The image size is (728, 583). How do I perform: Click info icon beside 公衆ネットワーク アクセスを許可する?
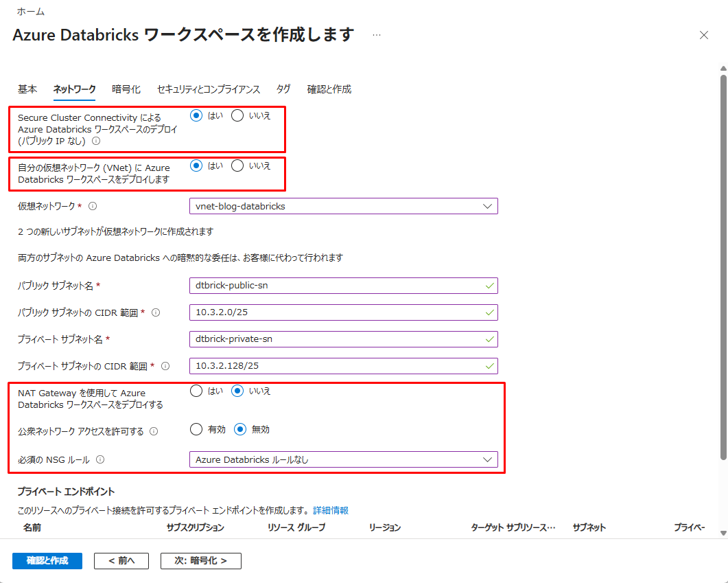tap(154, 432)
